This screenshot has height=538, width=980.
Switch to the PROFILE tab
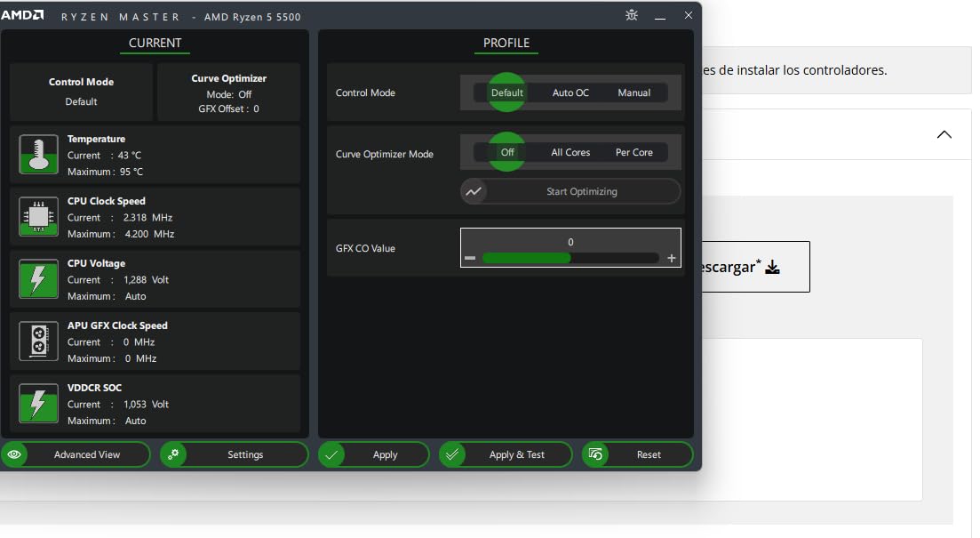tap(506, 44)
